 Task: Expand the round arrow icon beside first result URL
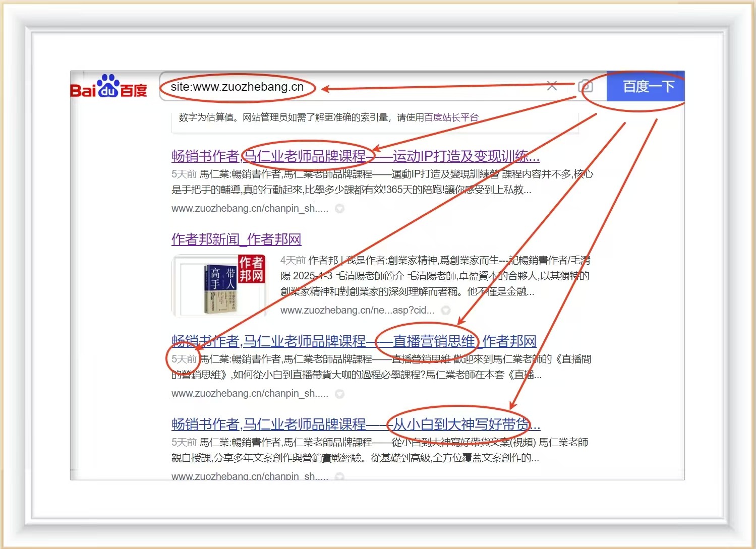point(340,209)
